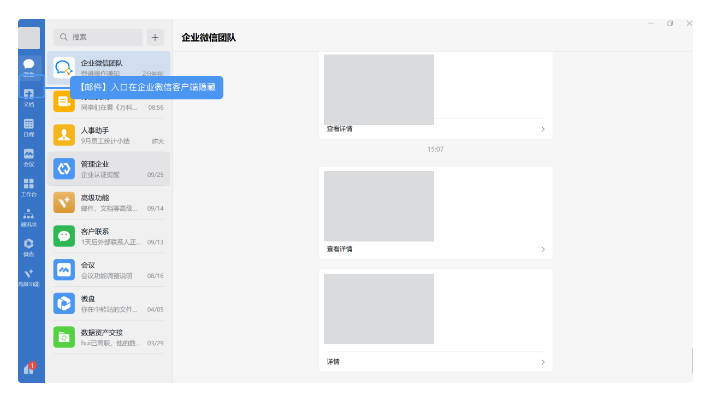Image resolution: width=712 pixels, height=401 pixels.
Task: Open 工作台 from the left sidebar
Action: [x=29, y=187]
